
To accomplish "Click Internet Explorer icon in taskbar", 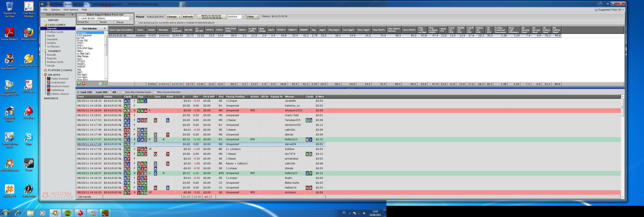I will tap(18, 213).
